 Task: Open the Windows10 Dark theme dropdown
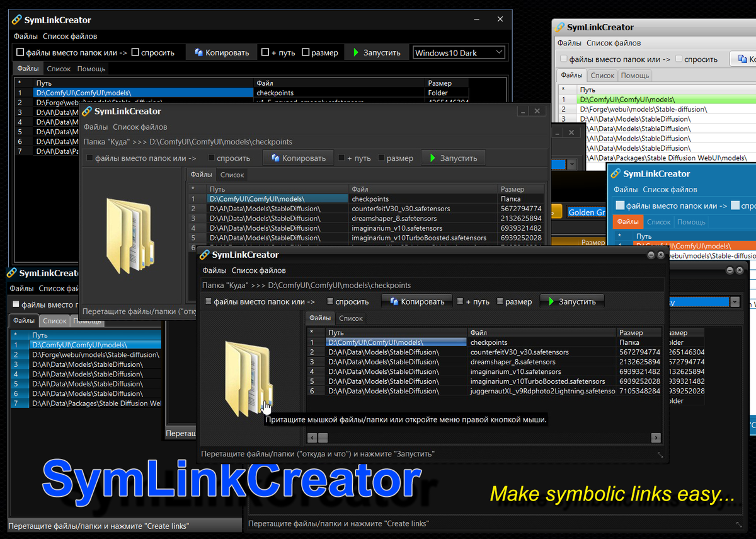click(459, 53)
